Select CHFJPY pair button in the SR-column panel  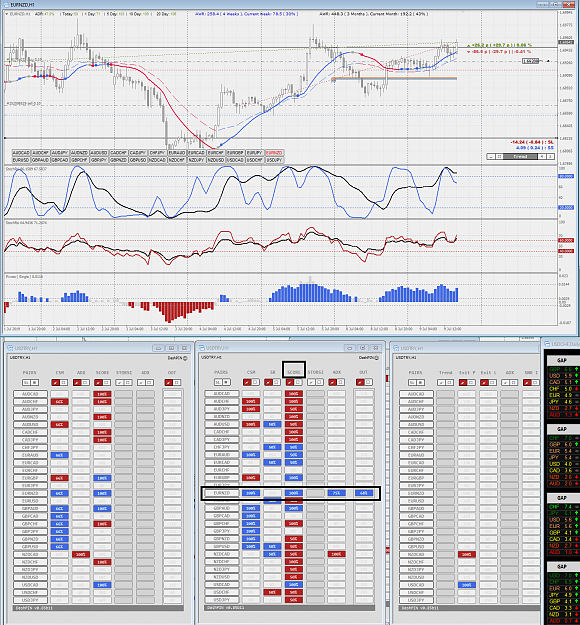pyautogui.click(x=222, y=447)
